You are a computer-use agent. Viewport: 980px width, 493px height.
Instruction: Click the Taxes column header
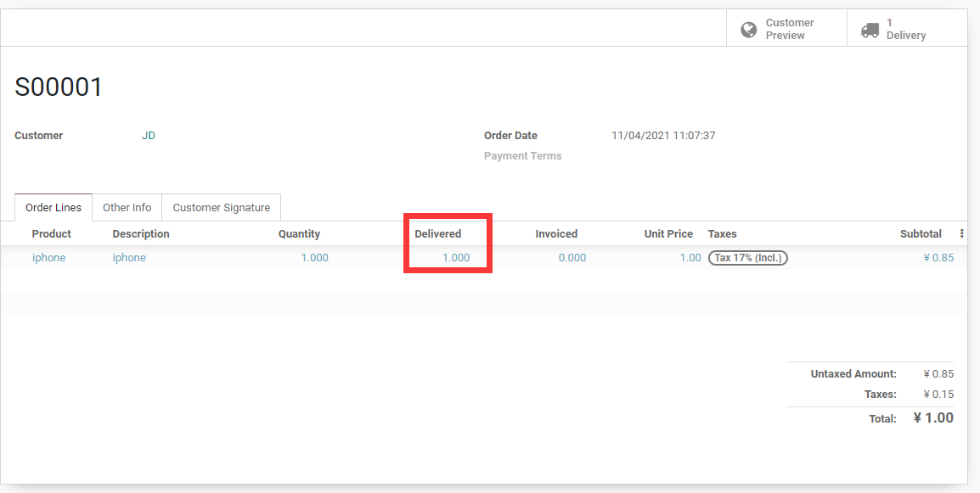pyautogui.click(x=722, y=233)
